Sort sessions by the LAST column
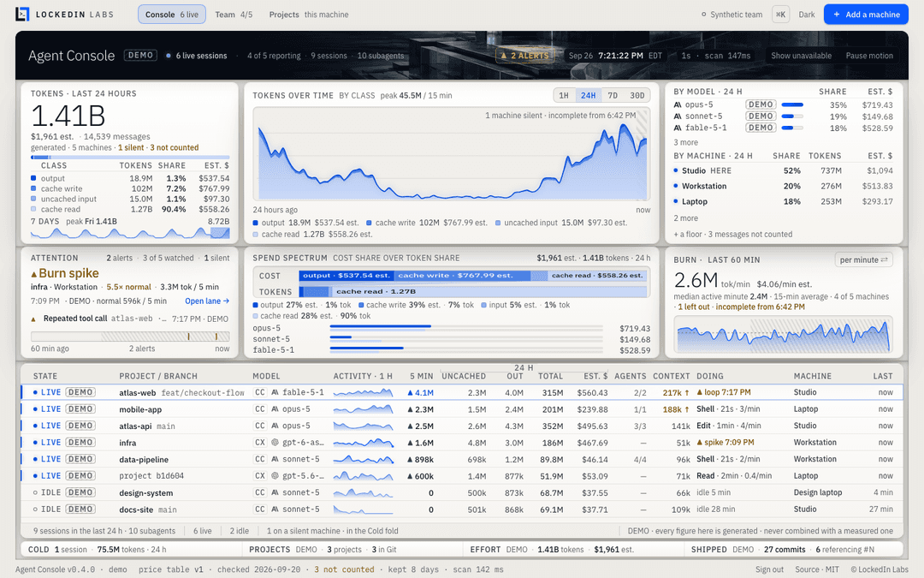The width and height of the screenshot is (924, 578). pyautogui.click(x=883, y=376)
